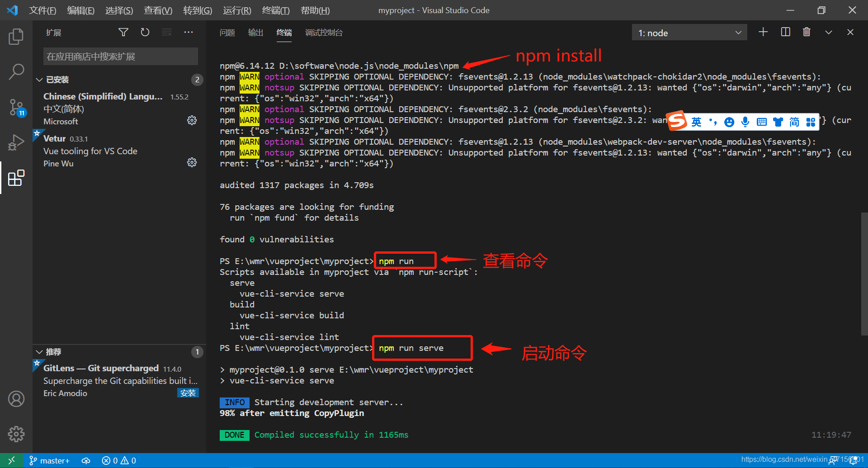Close the terminal panel
The height and width of the screenshot is (468, 868).
click(x=850, y=32)
